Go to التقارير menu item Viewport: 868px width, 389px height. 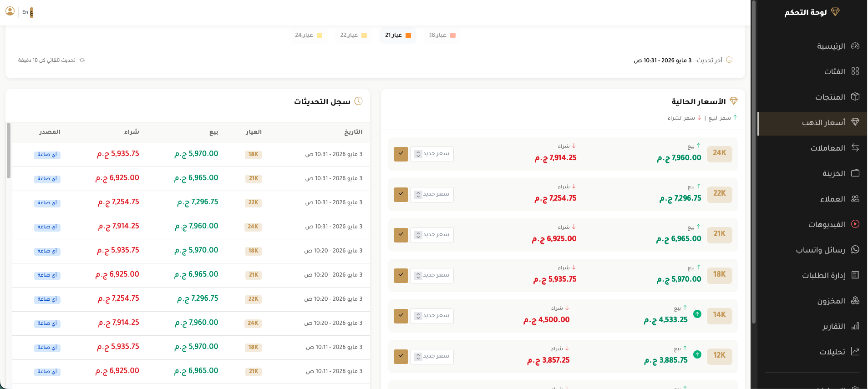pos(812,326)
